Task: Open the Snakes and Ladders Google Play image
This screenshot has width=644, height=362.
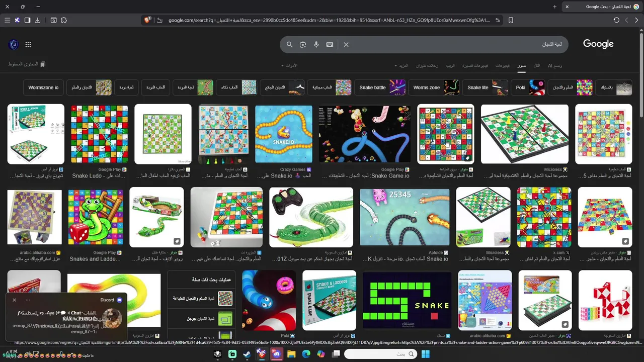Action: click(96, 217)
